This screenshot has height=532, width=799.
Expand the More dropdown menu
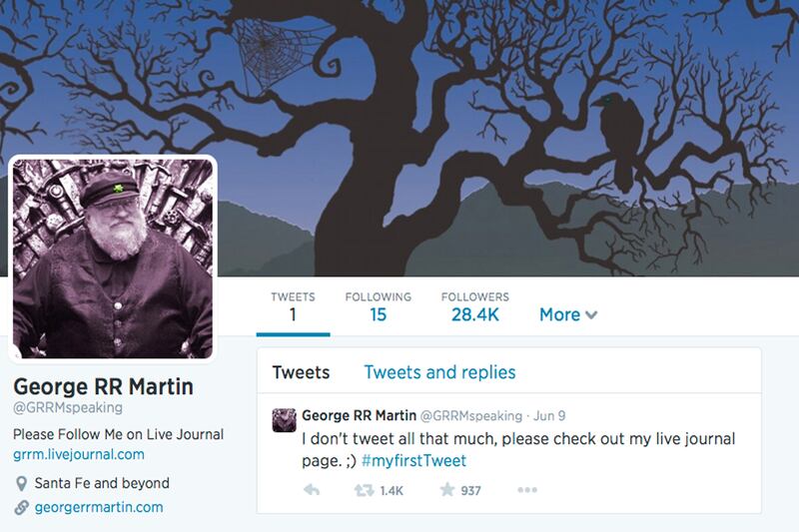coord(568,314)
